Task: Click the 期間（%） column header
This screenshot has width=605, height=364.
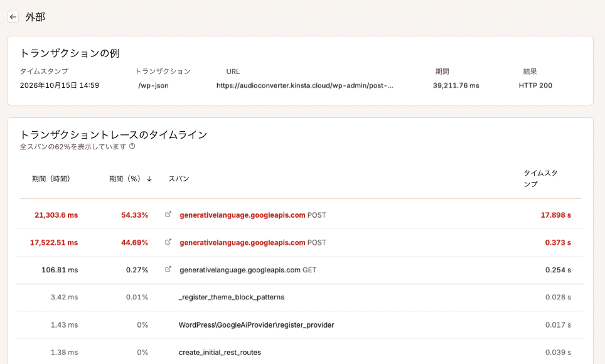Action: point(125,179)
